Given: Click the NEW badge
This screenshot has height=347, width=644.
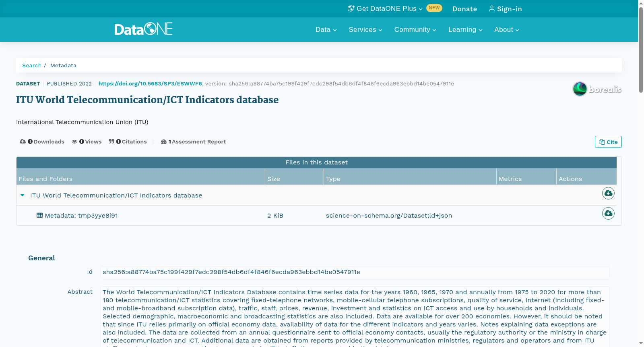Looking at the screenshot, I should tap(434, 8).
